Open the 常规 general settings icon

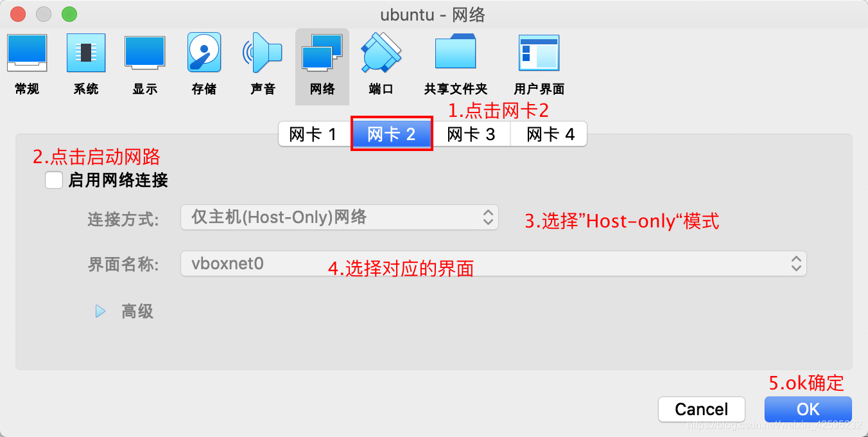pos(27,53)
